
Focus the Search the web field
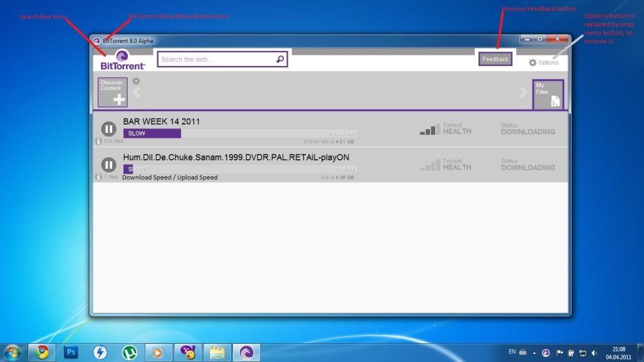(222, 59)
